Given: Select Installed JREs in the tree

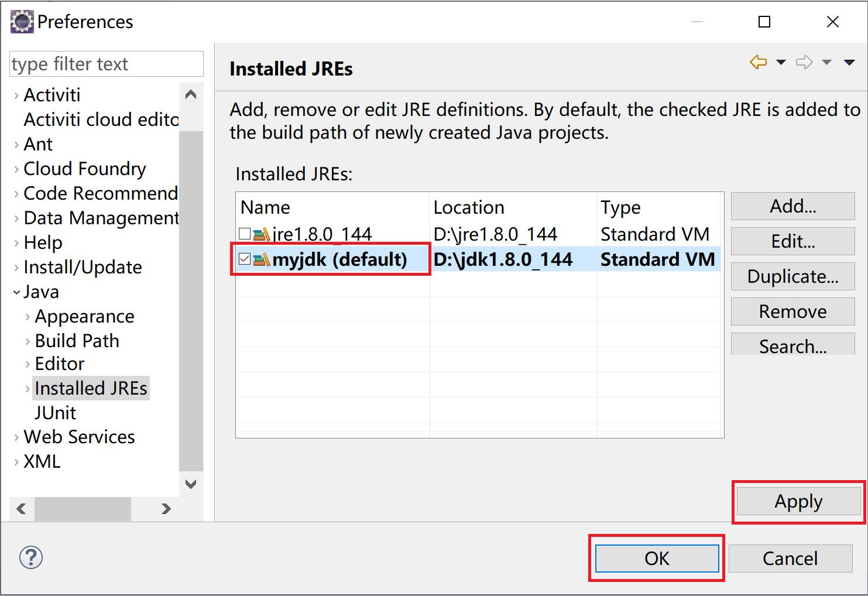Looking at the screenshot, I should (x=91, y=388).
